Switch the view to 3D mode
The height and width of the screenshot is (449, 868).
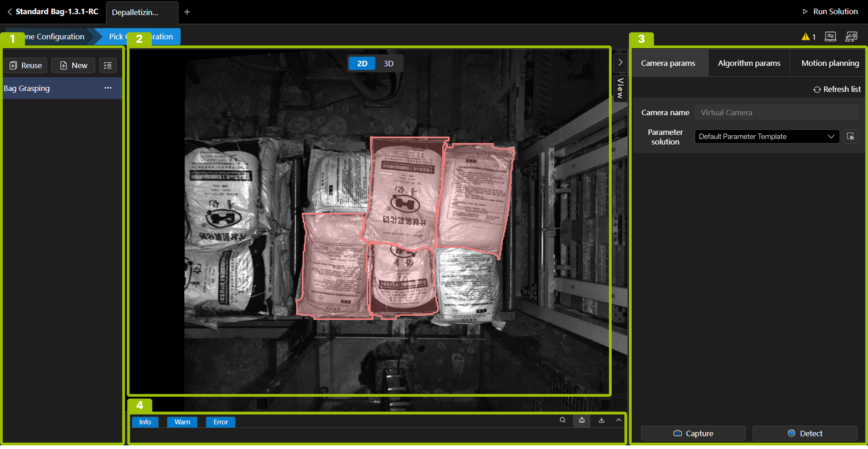click(388, 64)
